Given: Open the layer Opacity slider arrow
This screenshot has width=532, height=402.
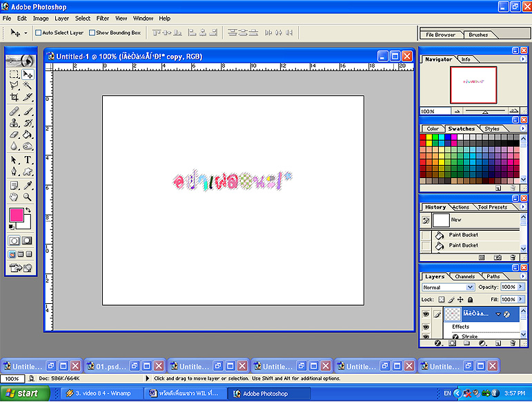Looking at the screenshot, I should [520, 287].
